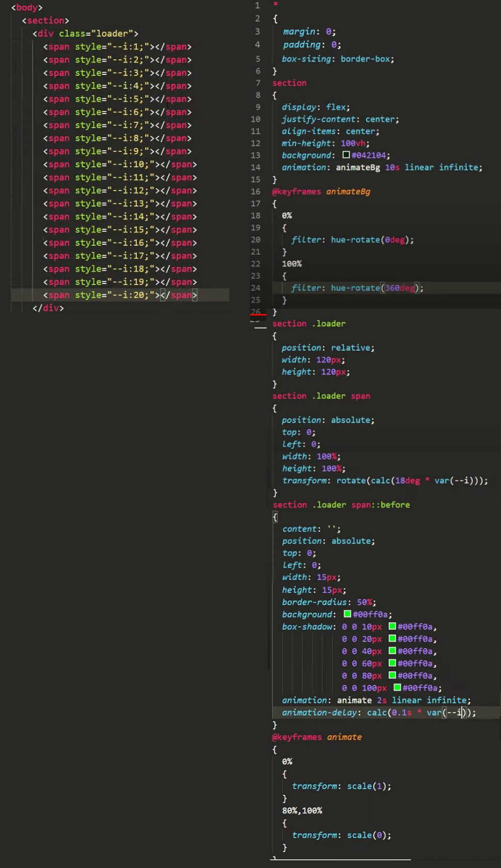Click the "margin: 0;" declaration
This screenshot has width=501, height=868.
click(x=309, y=31)
